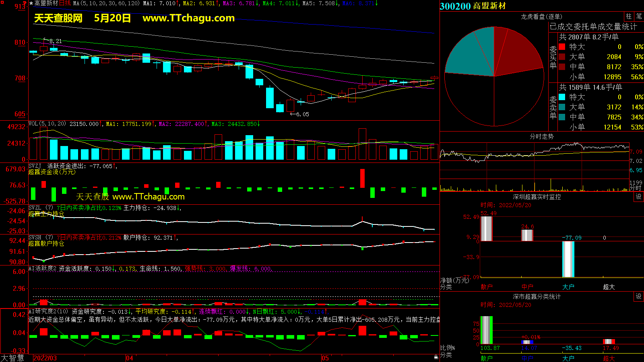The width and height of the screenshot is (644, 362).
Task: Click the 300200 高盟新材 stock title
Action: (x=473, y=6)
